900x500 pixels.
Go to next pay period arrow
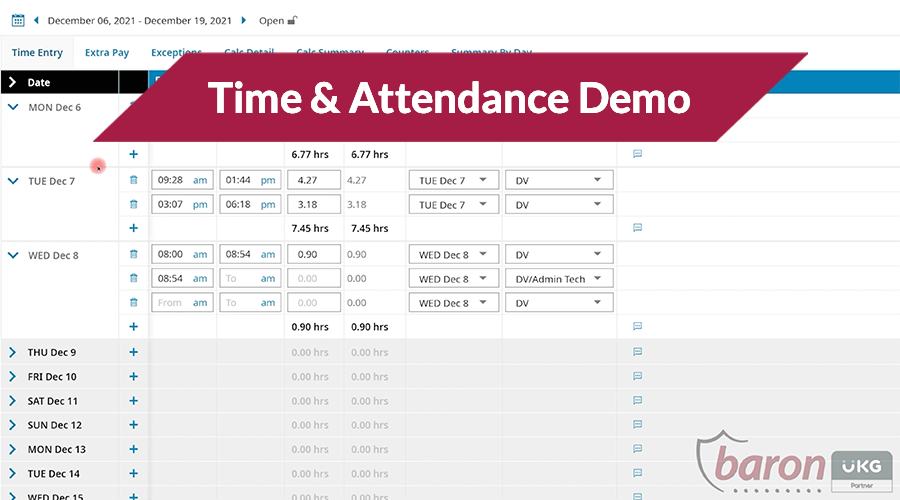point(243,20)
